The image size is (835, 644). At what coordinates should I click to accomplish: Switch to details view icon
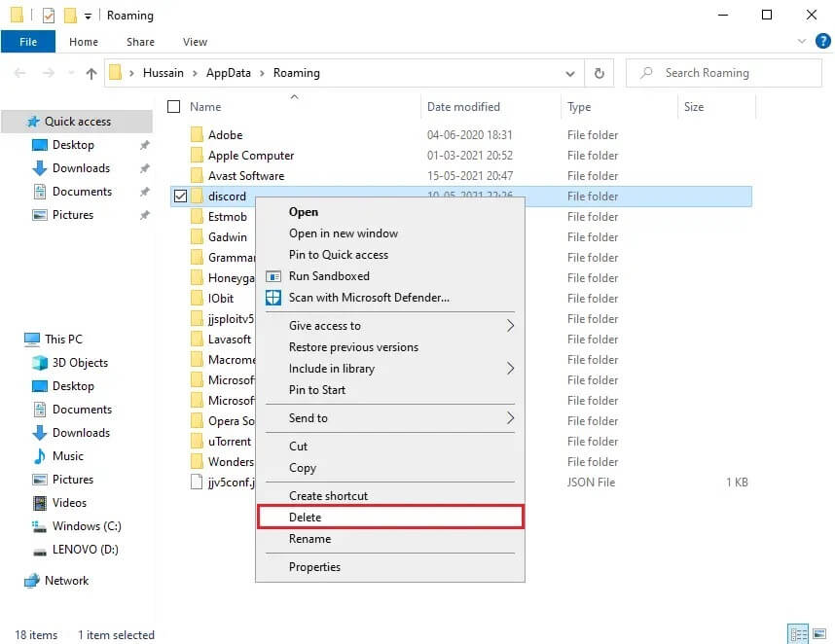coord(798,634)
